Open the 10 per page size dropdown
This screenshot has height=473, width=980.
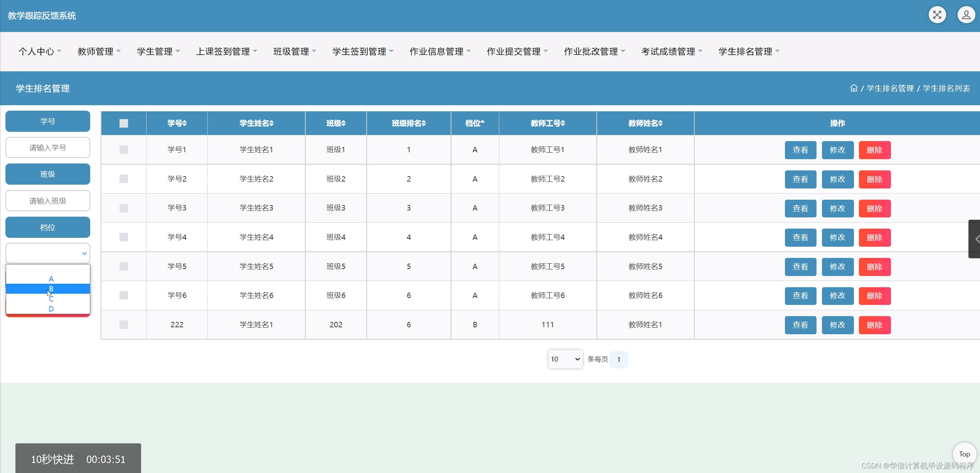coord(565,359)
